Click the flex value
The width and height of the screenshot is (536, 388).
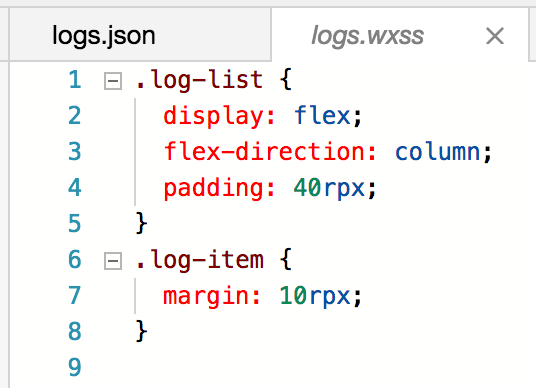click(322, 116)
